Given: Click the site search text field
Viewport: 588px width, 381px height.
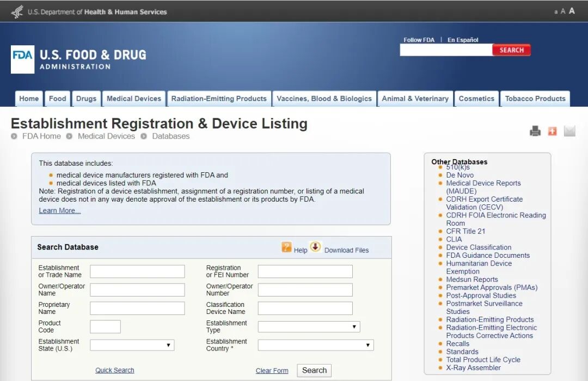Looking at the screenshot, I should point(446,50).
